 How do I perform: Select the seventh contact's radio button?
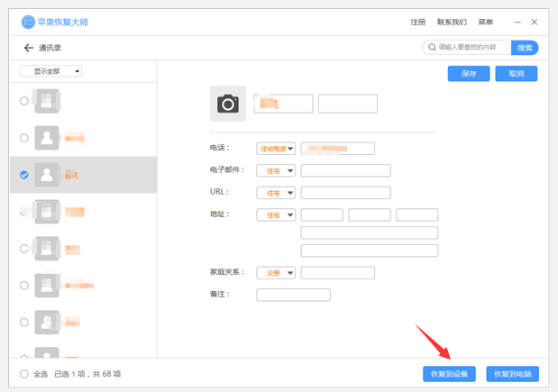[x=23, y=323]
